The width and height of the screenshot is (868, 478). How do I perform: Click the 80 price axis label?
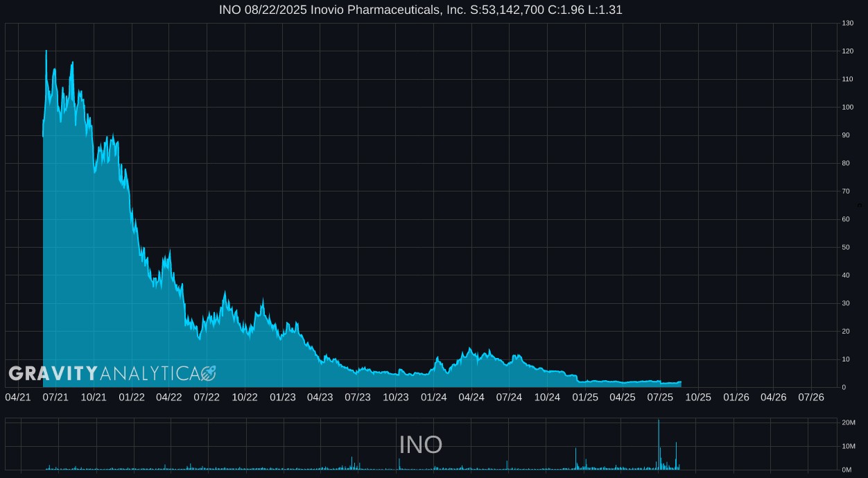(x=847, y=164)
